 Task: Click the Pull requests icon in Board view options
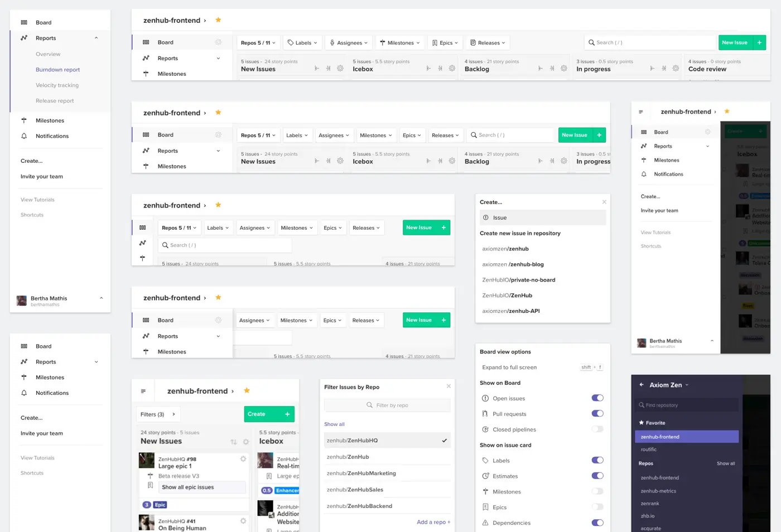point(485,414)
